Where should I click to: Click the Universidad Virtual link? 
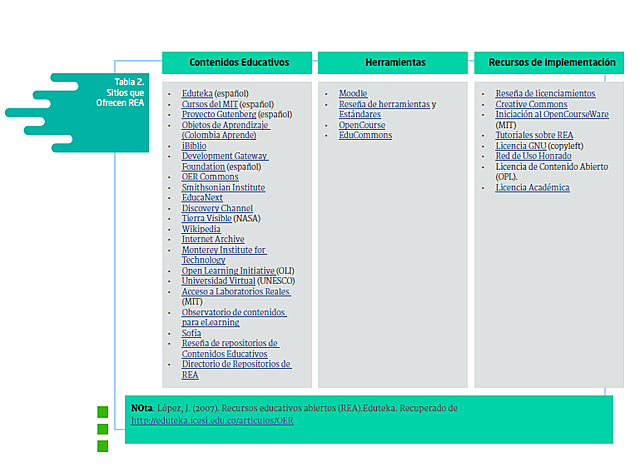coord(218,281)
